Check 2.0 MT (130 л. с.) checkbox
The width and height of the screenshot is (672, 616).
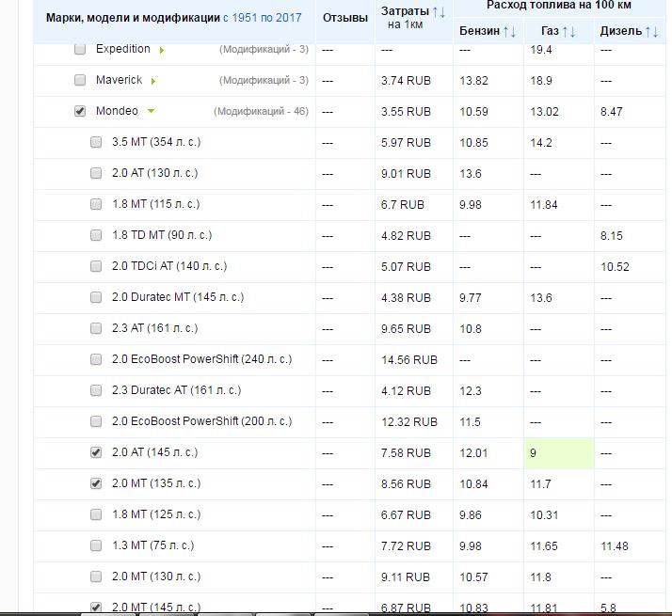(96, 577)
